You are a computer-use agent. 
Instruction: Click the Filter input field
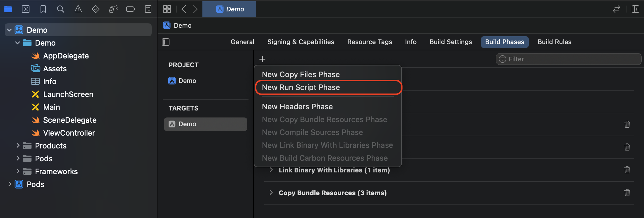[x=569, y=59]
